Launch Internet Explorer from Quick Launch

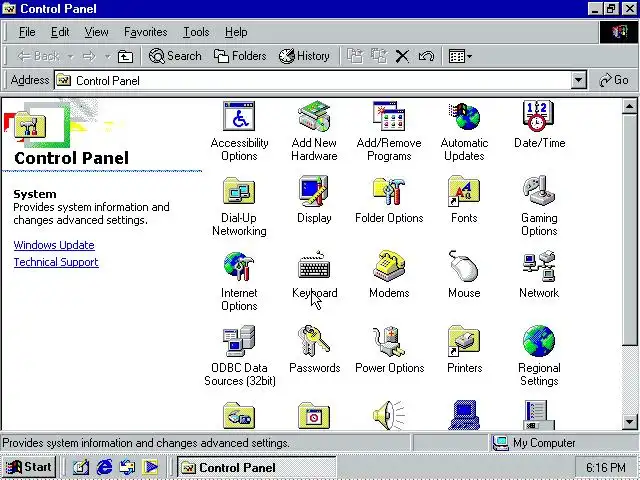click(x=104, y=467)
